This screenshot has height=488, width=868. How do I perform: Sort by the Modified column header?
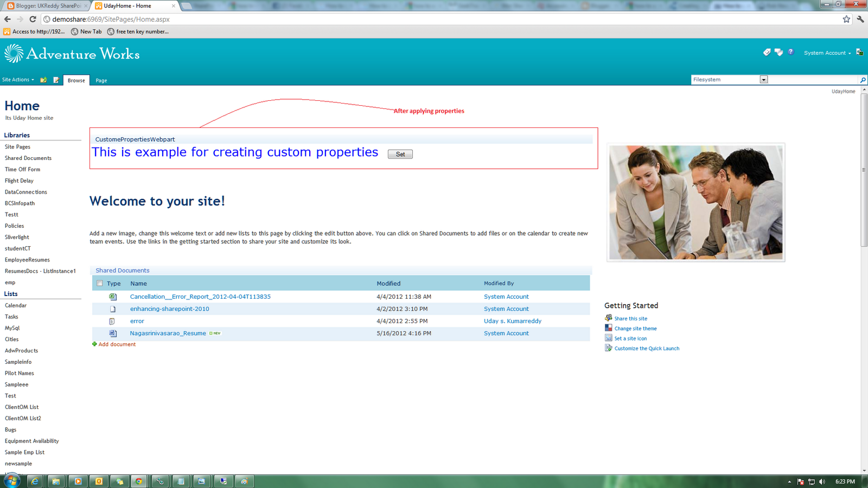click(x=388, y=284)
